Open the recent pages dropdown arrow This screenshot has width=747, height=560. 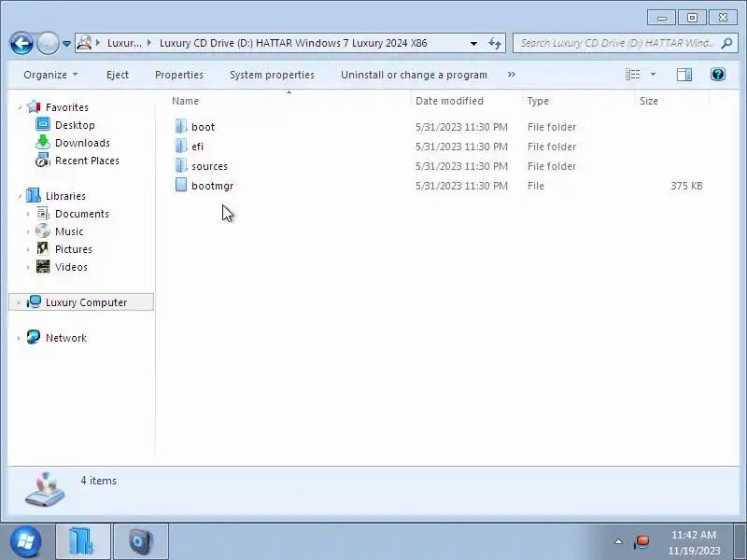[66, 43]
